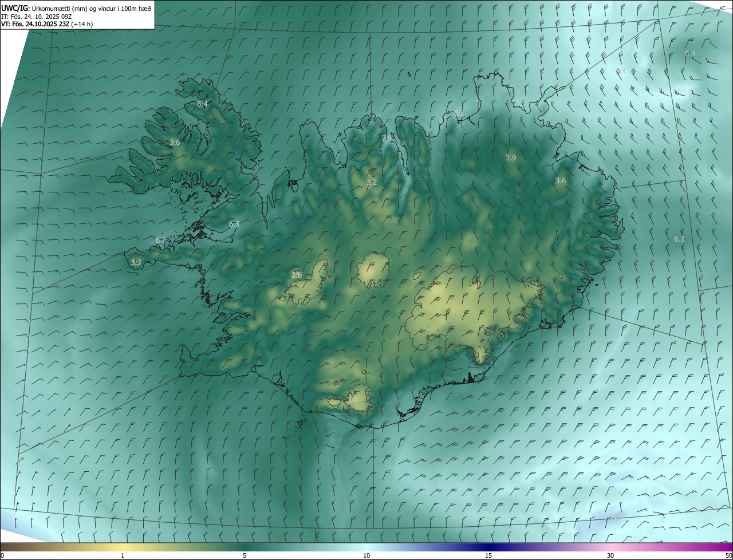Click the 3.3 value on Snæfellsnes peninsula
The image size is (733, 560).
[136, 262]
